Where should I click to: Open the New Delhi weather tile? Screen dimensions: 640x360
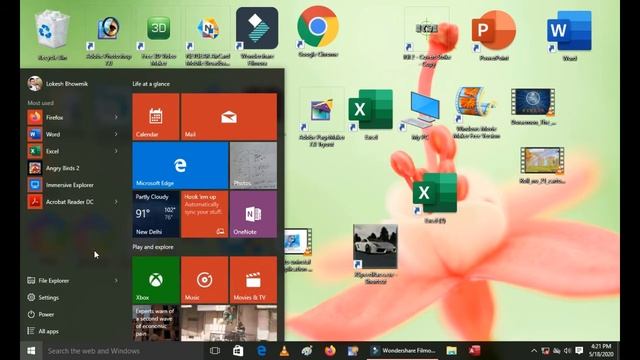tap(156, 214)
